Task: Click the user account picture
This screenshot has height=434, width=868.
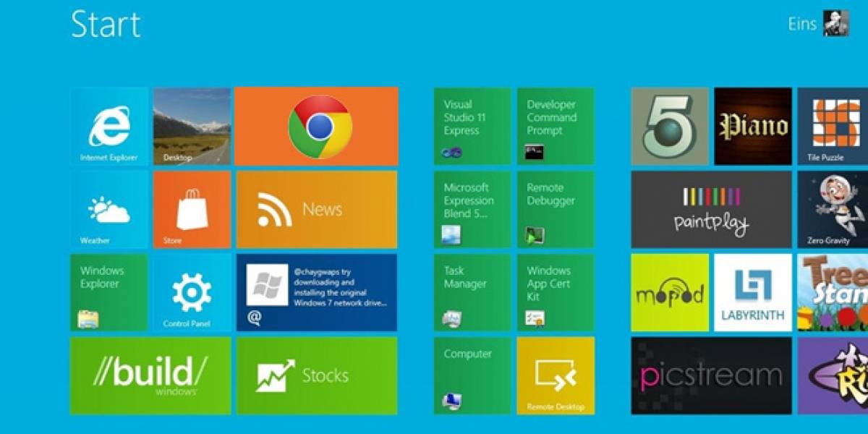Action: point(836,23)
